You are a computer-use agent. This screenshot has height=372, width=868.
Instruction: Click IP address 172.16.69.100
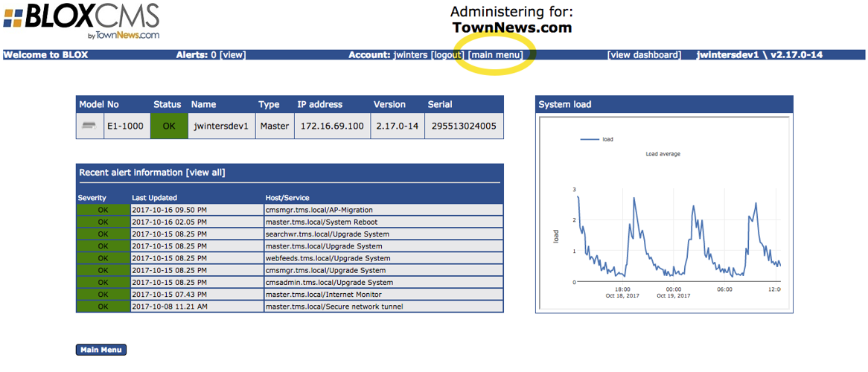(332, 126)
